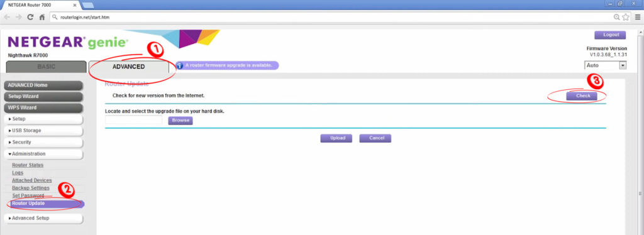Open the Router Status link

tap(28, 165)
